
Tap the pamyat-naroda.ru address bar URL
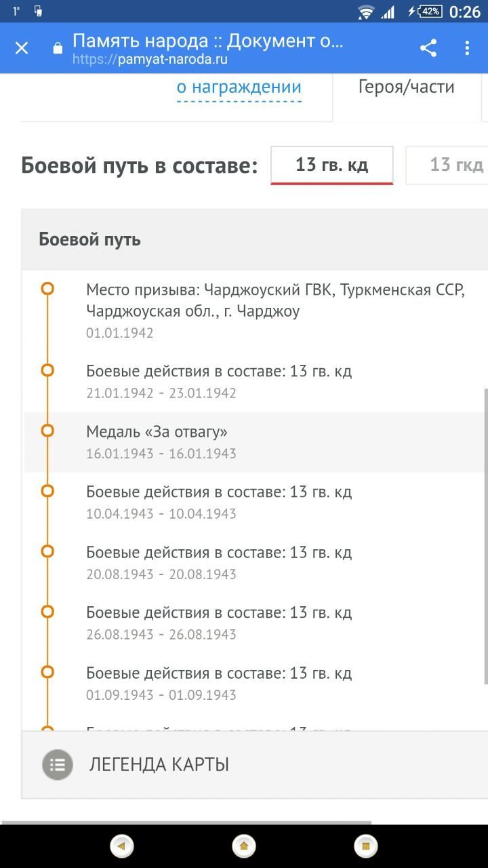[150, 59]
